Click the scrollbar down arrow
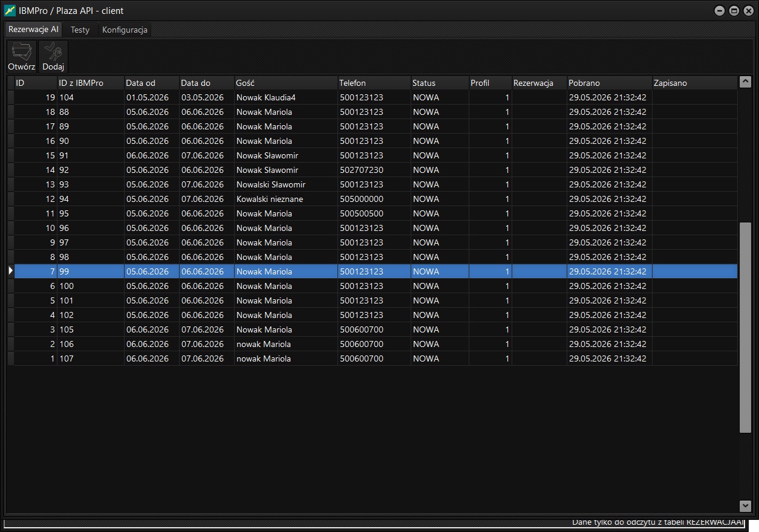 (x=745, y=505)
